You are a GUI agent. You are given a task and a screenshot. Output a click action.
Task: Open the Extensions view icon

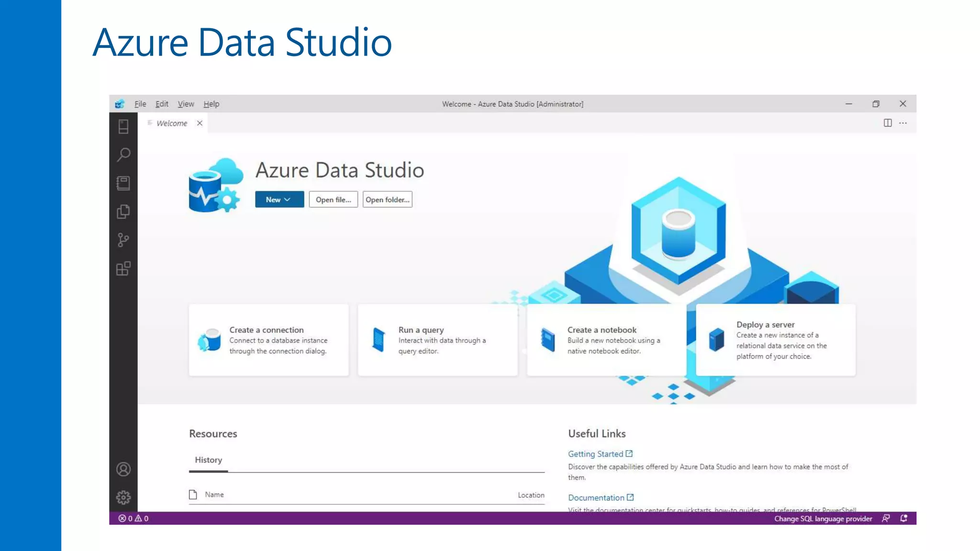pyautogui.click(x=123, y=269)
